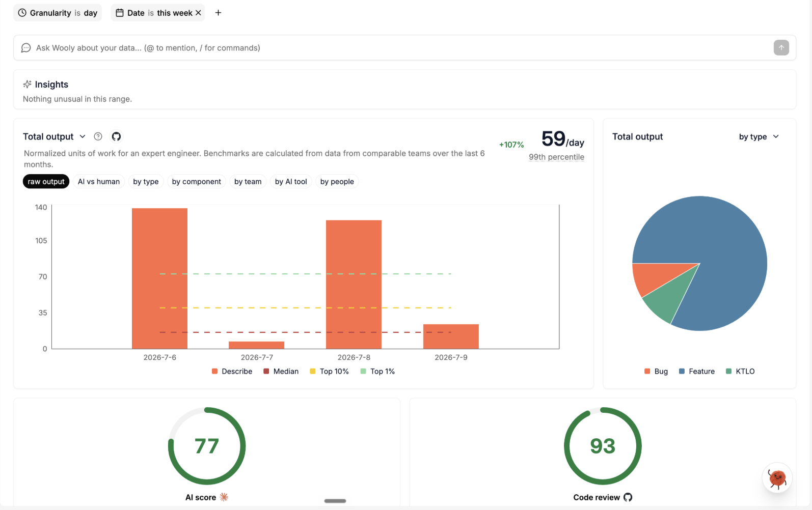Expand the Total output metric dropdown
This screenshot has width=812, height=510.
click(83, 136)
